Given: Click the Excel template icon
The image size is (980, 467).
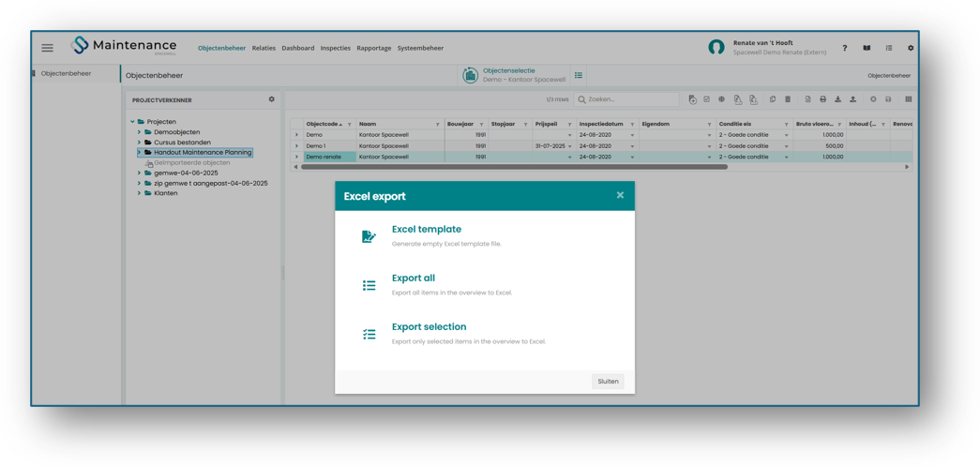Looking at the screenshot, I should 369,236.
